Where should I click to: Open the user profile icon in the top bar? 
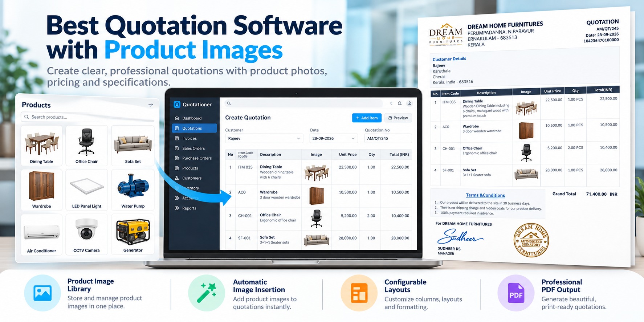click(x=409, y=103)
